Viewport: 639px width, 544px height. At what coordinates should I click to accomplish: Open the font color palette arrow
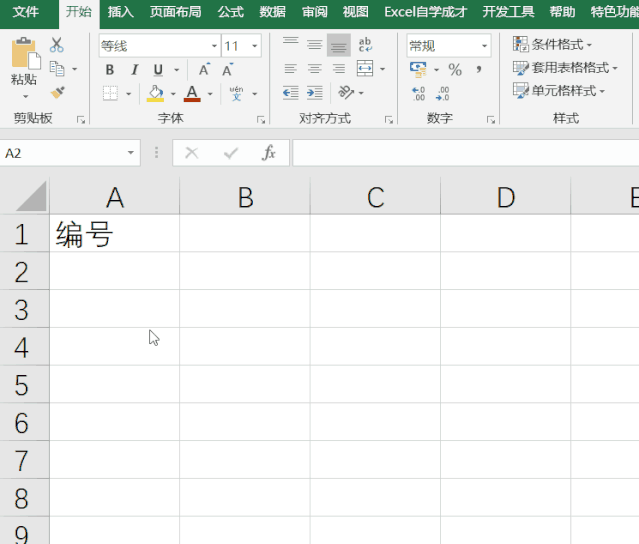(210, 94)
